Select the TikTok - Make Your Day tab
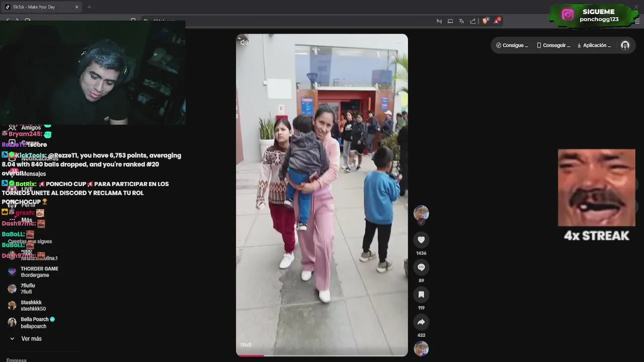This screenshot has height=362, width=644. pos(42,7)
